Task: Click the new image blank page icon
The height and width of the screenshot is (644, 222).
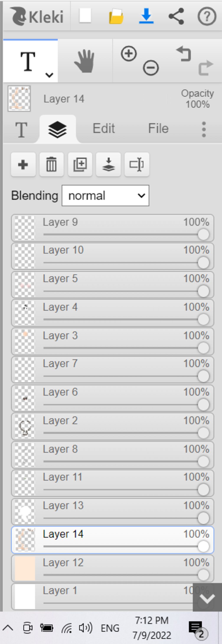Action: point(85,16)
